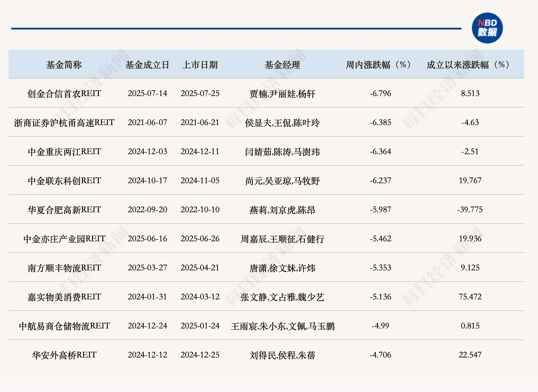The height and width of the screenshot is (392, 538).
Task: Click listing date 2025-07-25
Action: (x=200, y=93)
